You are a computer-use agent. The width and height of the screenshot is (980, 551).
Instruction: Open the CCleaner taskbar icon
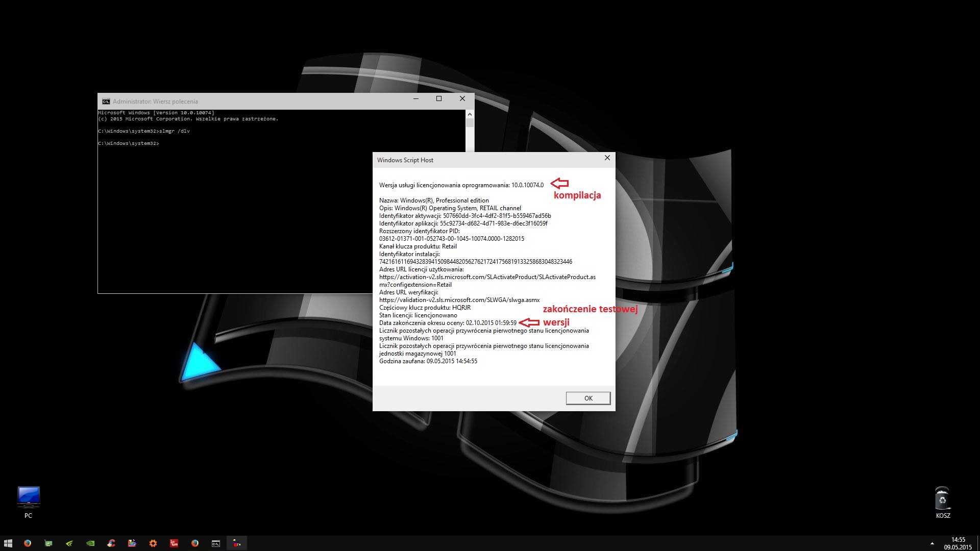pyautogui.click(x=111, y=543)
